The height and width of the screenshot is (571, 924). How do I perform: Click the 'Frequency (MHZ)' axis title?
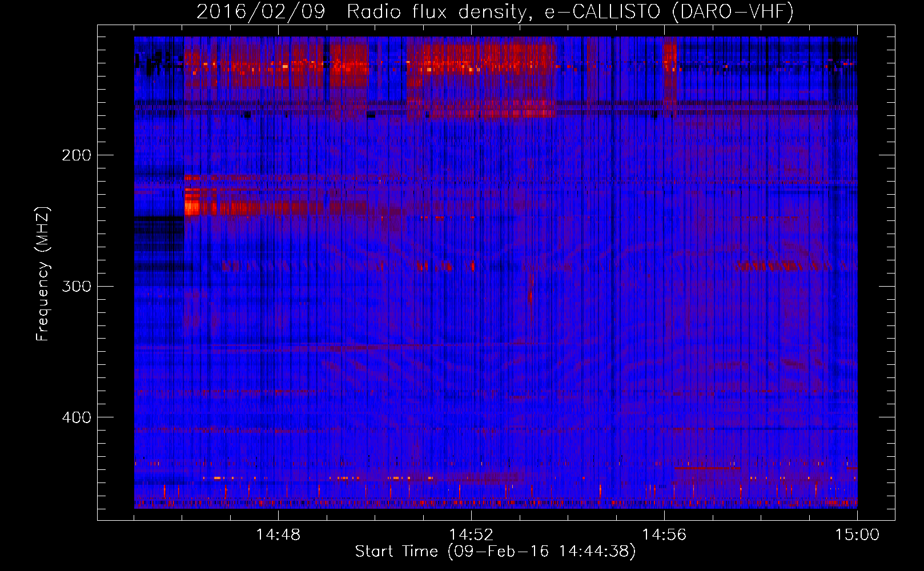[43, 274]
